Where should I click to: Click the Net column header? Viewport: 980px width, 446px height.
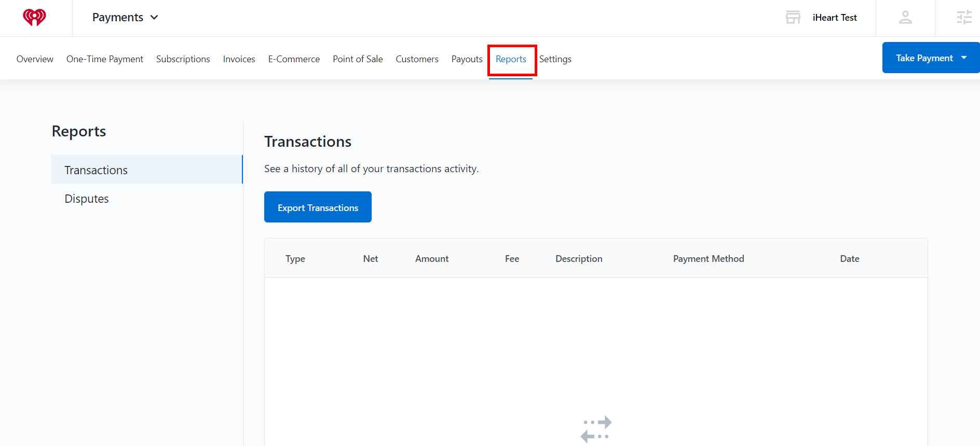[x=371, y=258]
